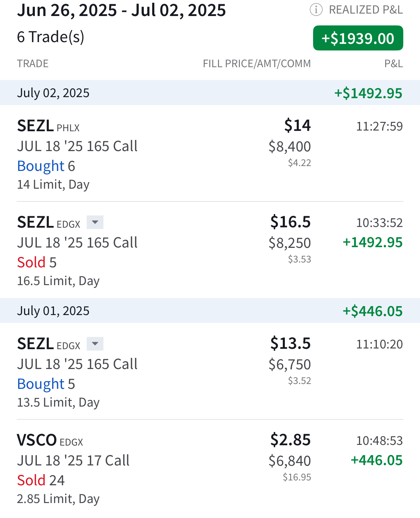Viewport: 420px width, 518px height.
Task: Click the FILL PRICE/AMT/COMM column header
Action: pyautogui.click(x=257, y=64)
